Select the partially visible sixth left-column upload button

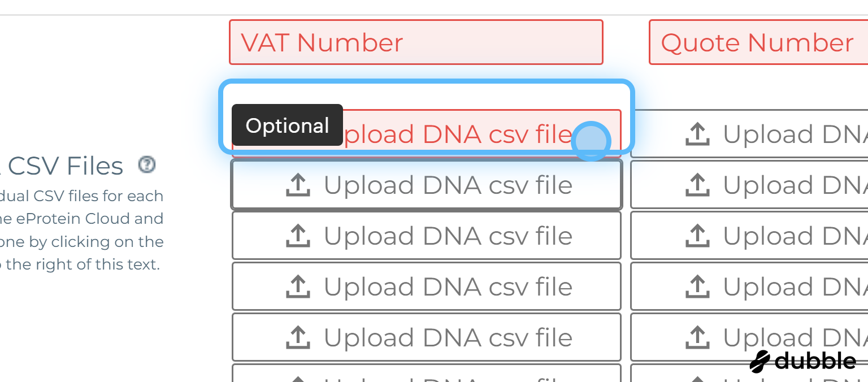pos(426,373)
